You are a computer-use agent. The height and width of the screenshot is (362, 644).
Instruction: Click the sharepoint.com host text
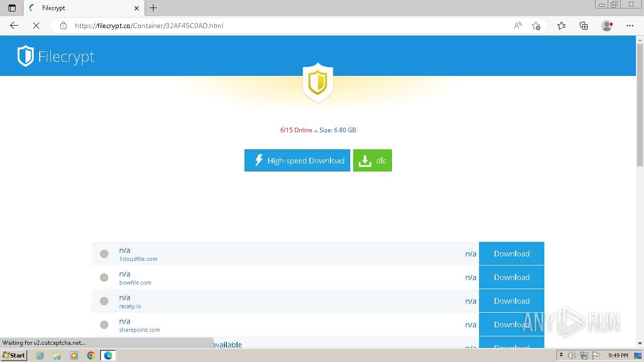click(139, 330)
